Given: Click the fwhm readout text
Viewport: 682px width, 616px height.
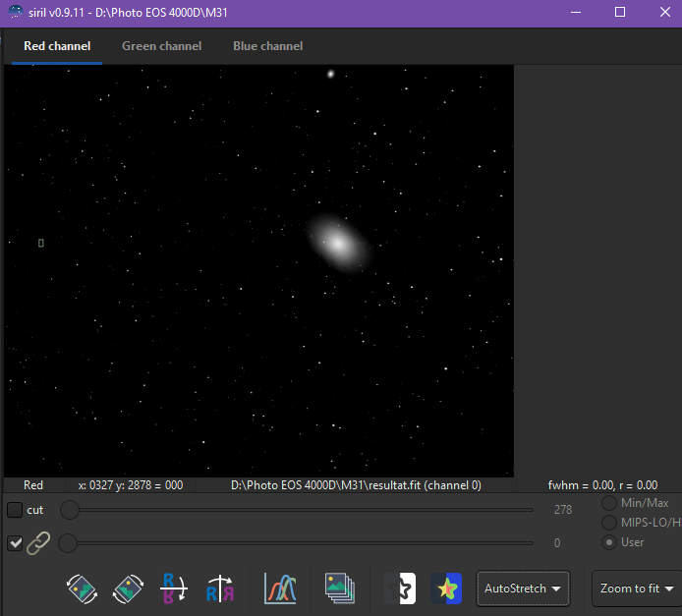Looking at the screenshot, I should [602, 485].
